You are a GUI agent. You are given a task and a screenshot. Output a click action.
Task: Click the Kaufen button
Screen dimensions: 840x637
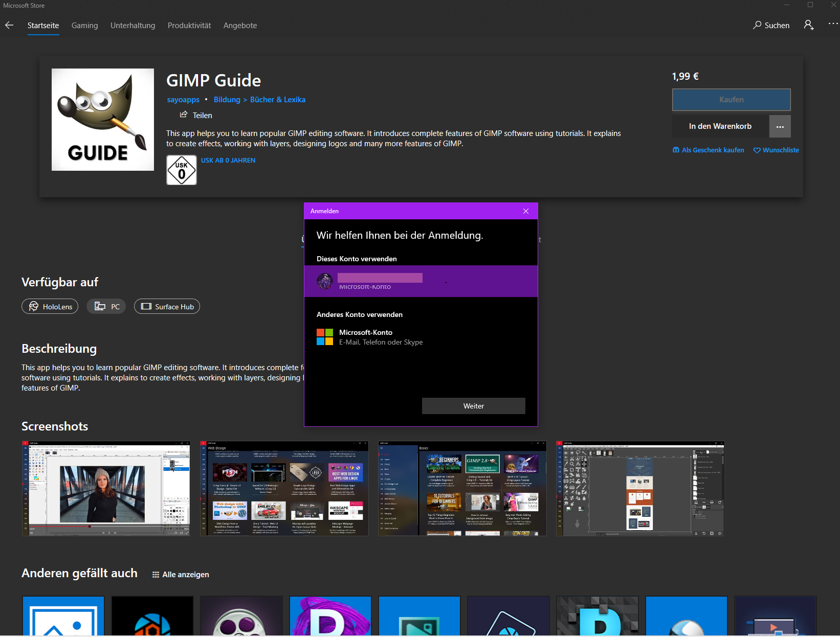click(x=732, y=100)
